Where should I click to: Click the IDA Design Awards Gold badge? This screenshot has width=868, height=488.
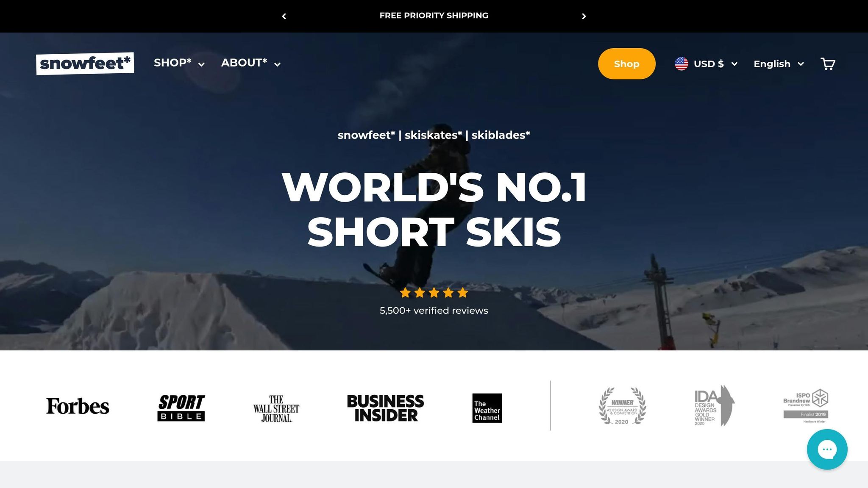pos(714,406)
